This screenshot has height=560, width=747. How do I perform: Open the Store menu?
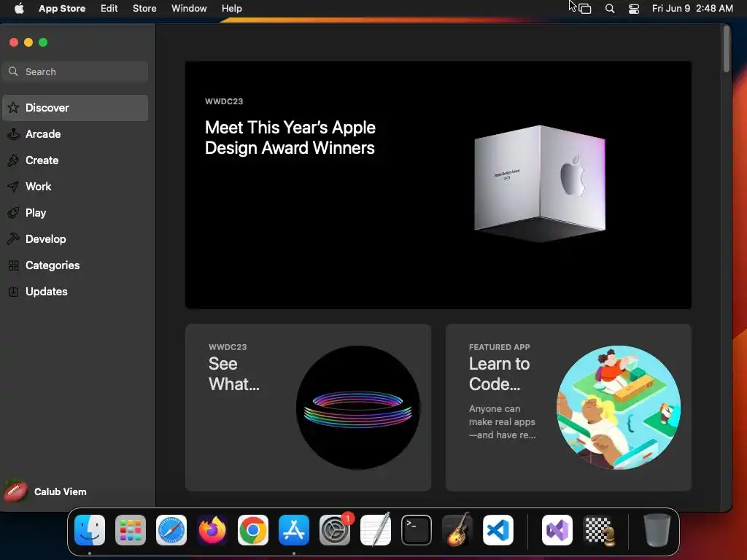[x=144, y=8]
